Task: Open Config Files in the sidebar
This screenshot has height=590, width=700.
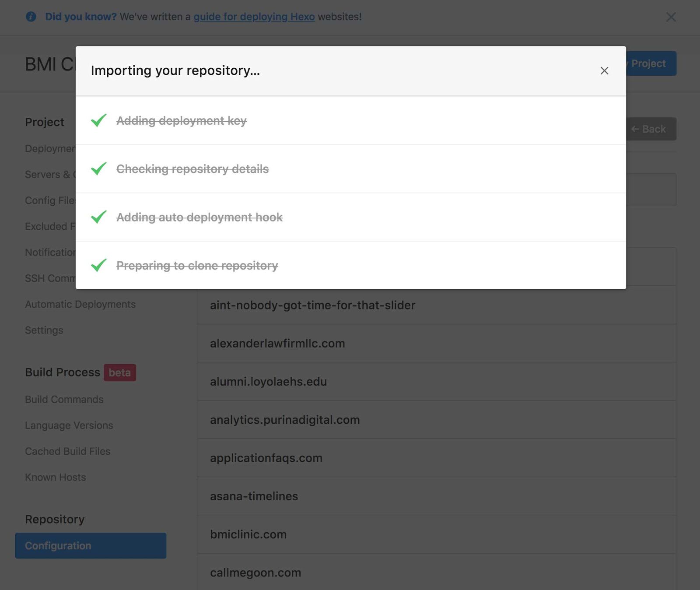Action: (50, 200)
